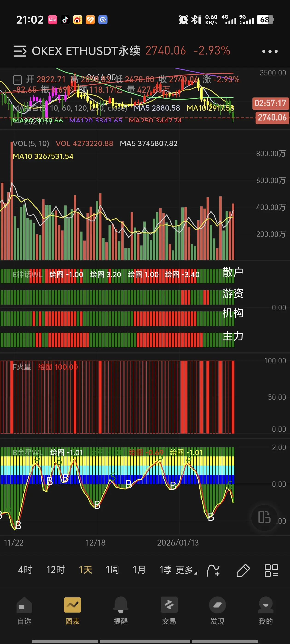Tap the 800.00万 volume axis label
The height and width of the screenshot is (644, 290).
(271, 153)
